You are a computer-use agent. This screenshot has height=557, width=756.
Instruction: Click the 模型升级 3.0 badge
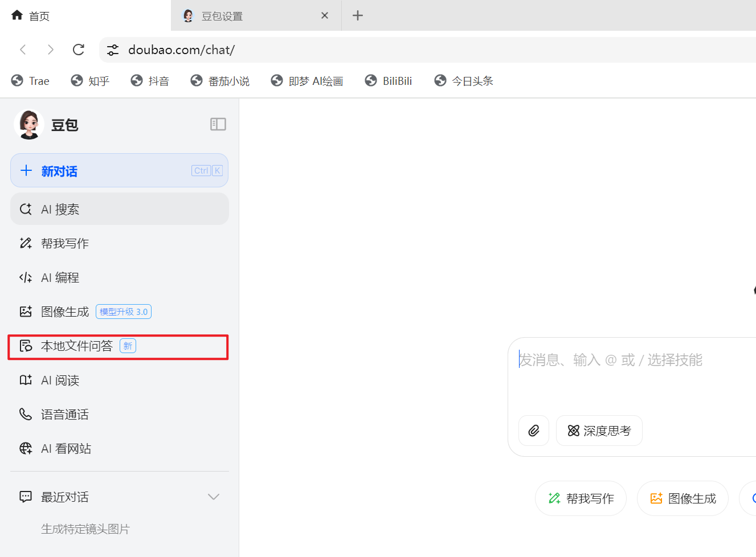124,312
